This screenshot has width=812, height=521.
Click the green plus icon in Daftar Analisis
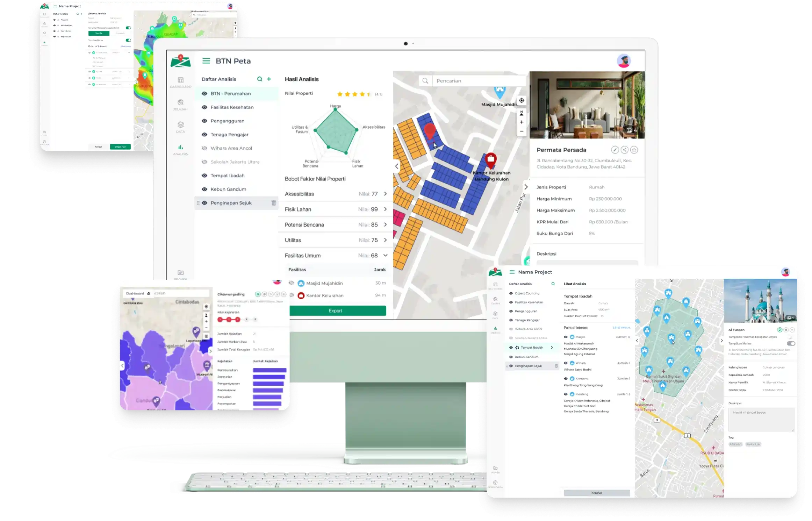point(269,79)
